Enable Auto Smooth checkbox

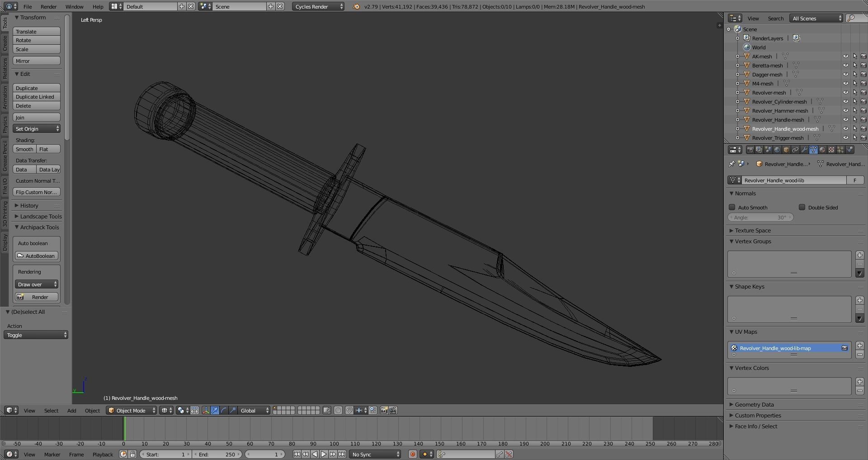coord(732,207)
